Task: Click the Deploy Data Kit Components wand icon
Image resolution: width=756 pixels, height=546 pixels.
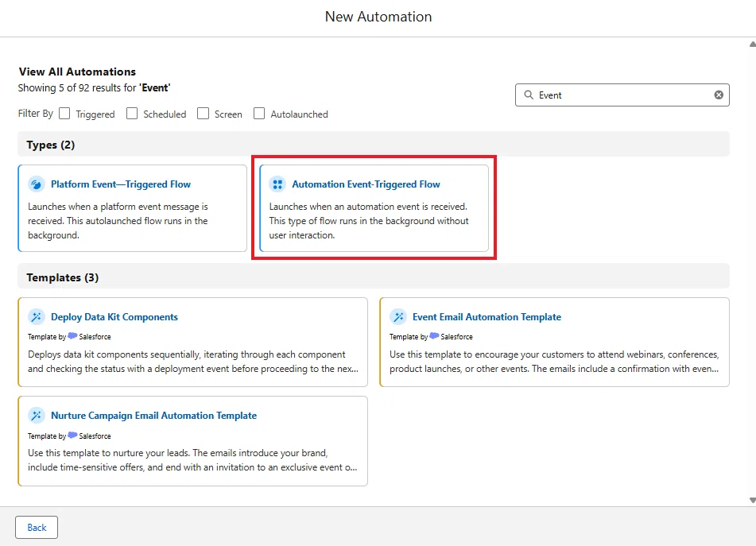Action: [36, 317]
